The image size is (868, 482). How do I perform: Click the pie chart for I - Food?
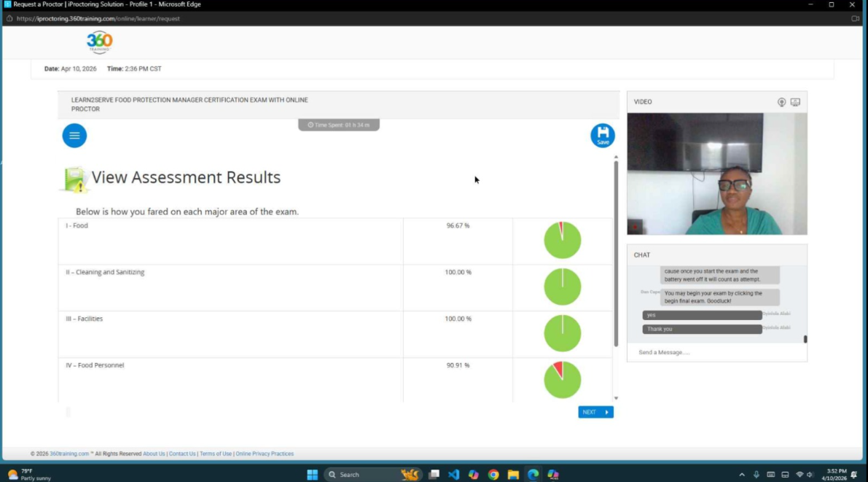(x=563, y=240)
